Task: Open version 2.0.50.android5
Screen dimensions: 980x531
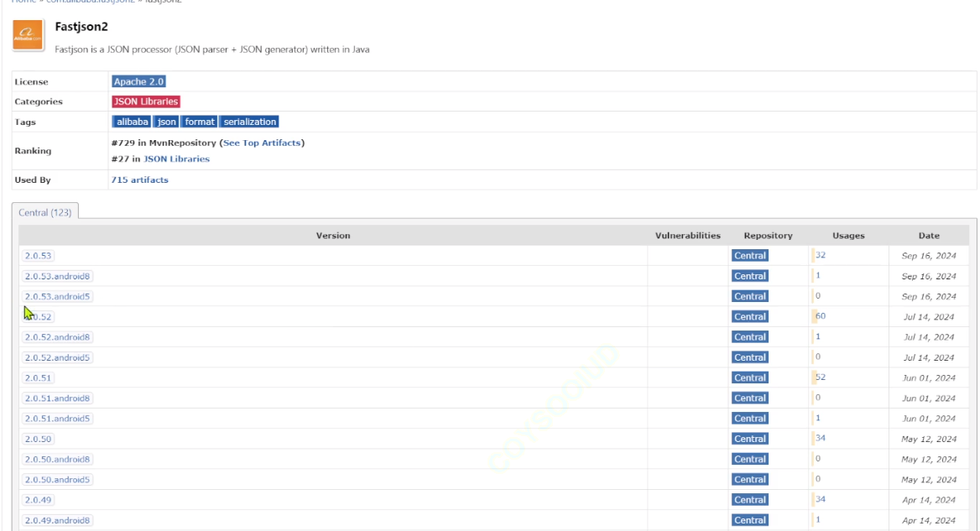Action: tap(58, 480)
